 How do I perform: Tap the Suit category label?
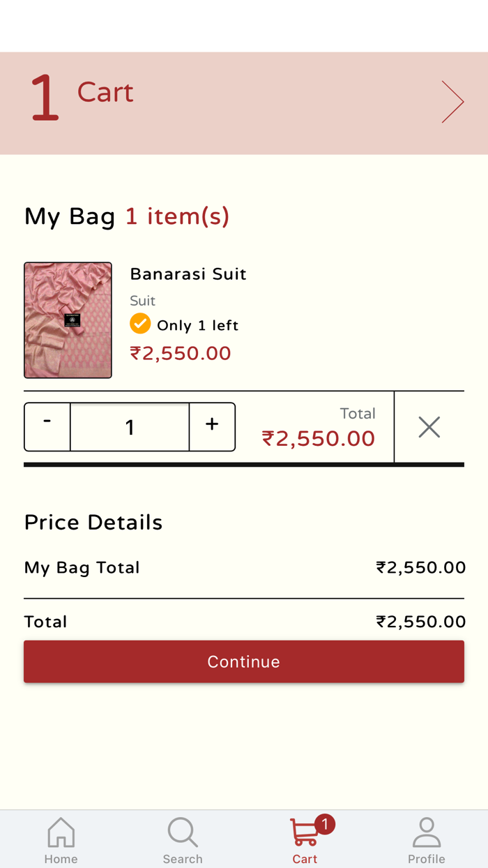[x=142, y=301]
